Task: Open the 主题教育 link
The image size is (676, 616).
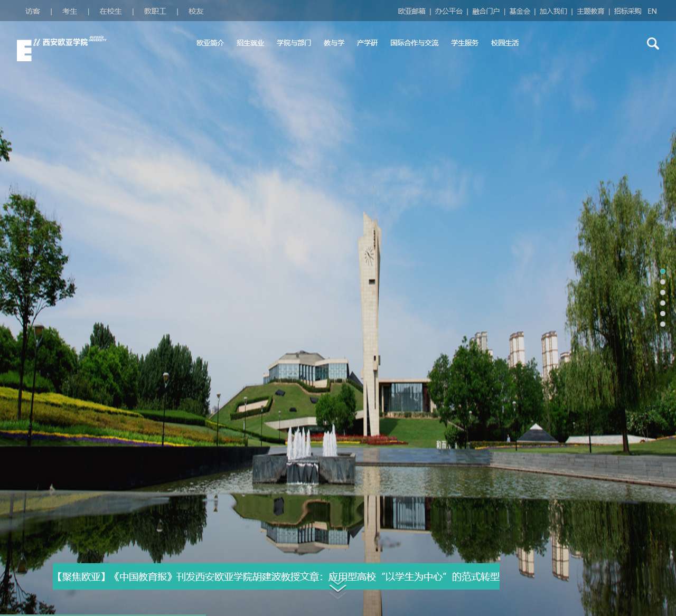Action: pos(590,11)
